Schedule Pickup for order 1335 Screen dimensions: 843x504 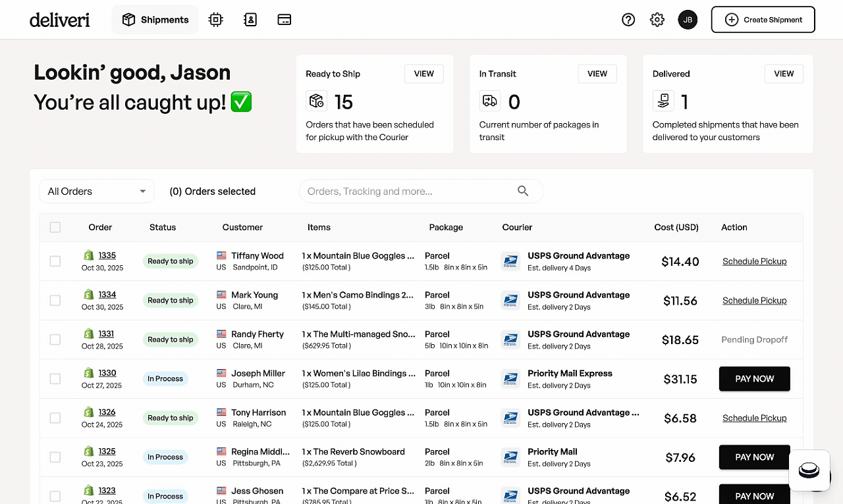[x=755, y=261]
